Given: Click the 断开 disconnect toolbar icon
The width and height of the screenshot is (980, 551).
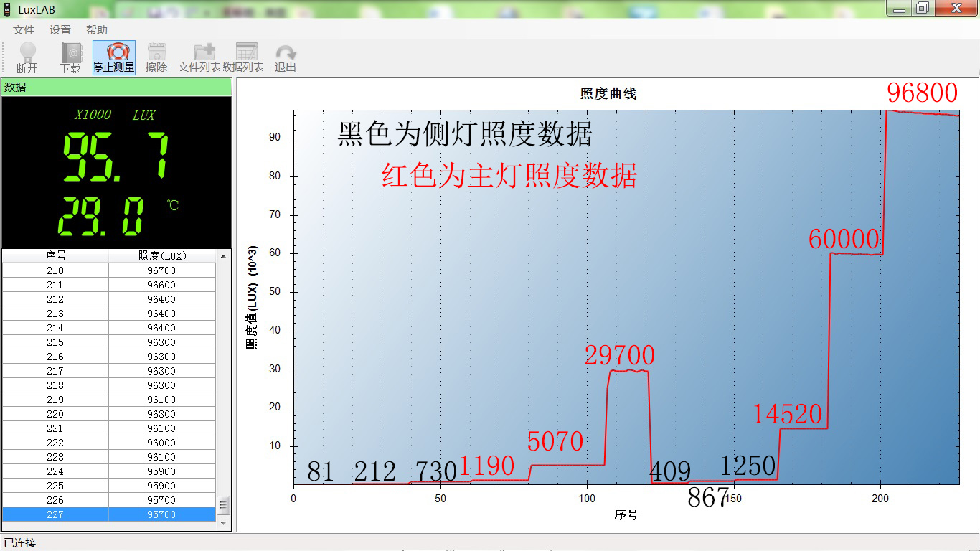Looking at the screenshot, I should [27, 57].
